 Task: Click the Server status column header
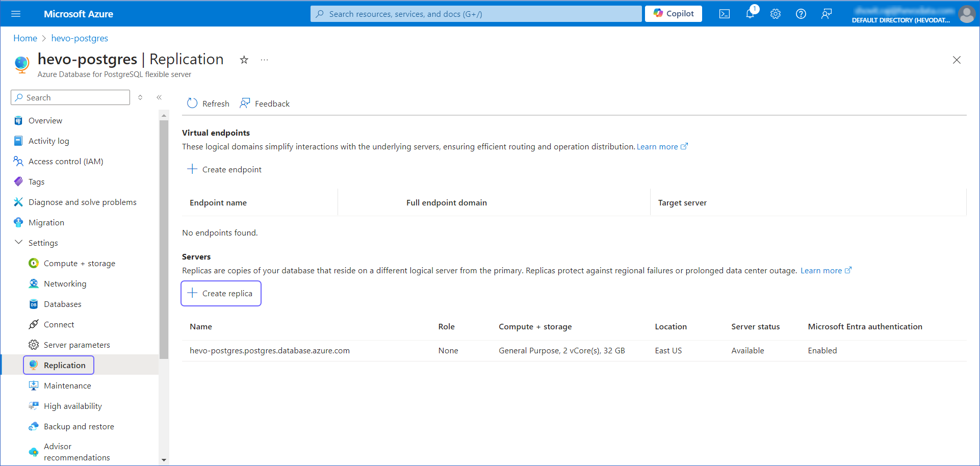pos(756,326)
